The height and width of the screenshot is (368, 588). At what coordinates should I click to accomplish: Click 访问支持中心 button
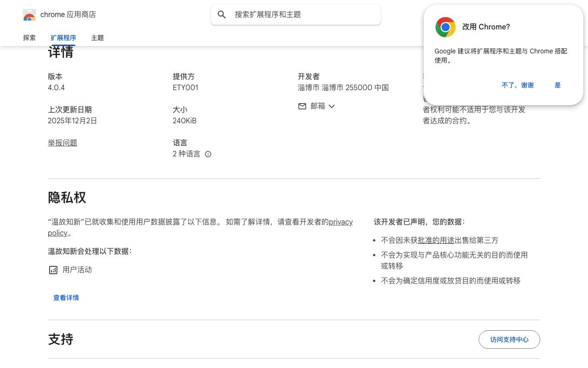click(x=509, y=339)
